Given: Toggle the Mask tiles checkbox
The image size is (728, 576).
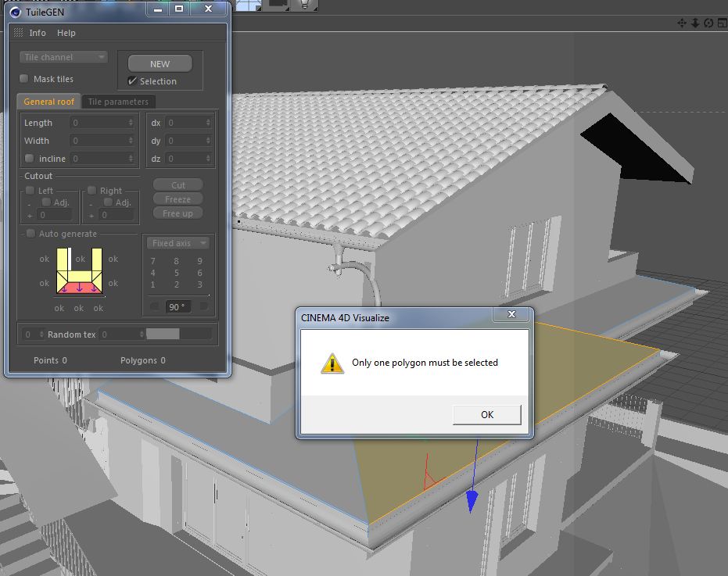Looking at the screenshot, I should coord(23,78).
